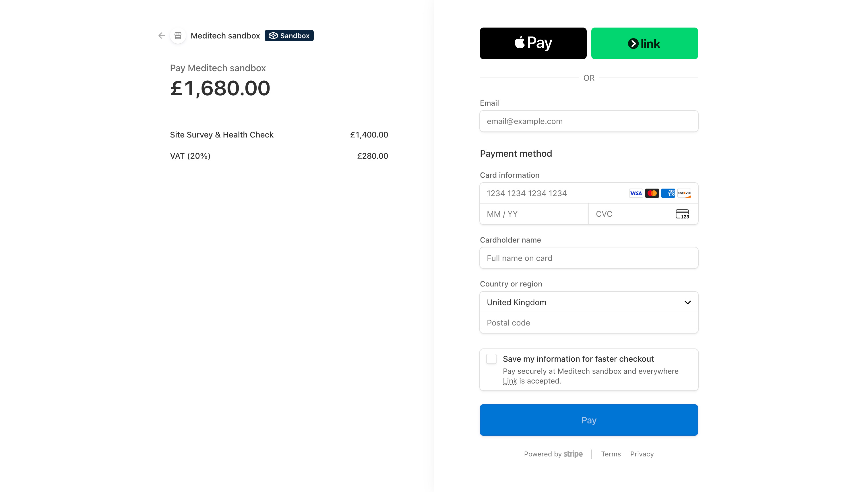Screen dimensions: 868x492
Task: Click the Postal code field
Action: (588, 323)
